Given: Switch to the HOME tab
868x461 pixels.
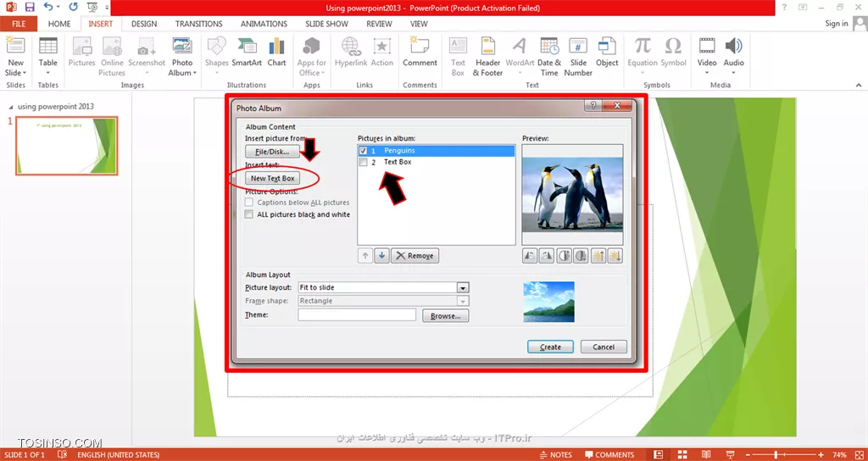Looking at the screenshot, I should point(59,24).
